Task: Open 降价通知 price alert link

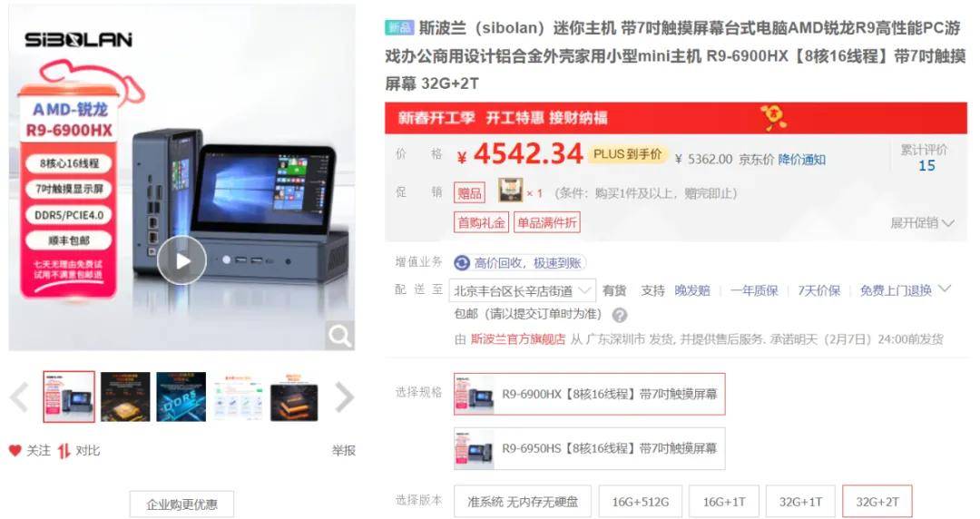Action: tap(802, 160)
